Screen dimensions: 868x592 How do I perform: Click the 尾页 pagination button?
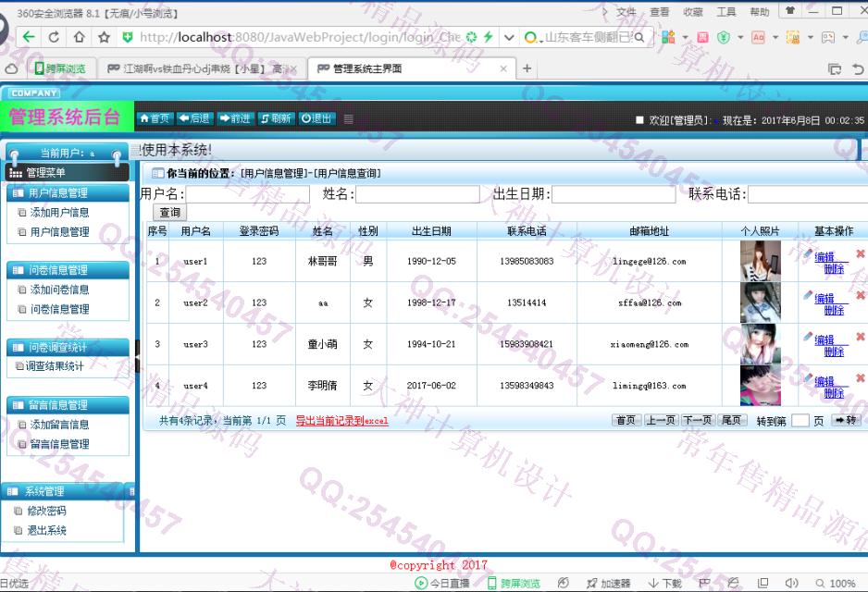point(731,420)
